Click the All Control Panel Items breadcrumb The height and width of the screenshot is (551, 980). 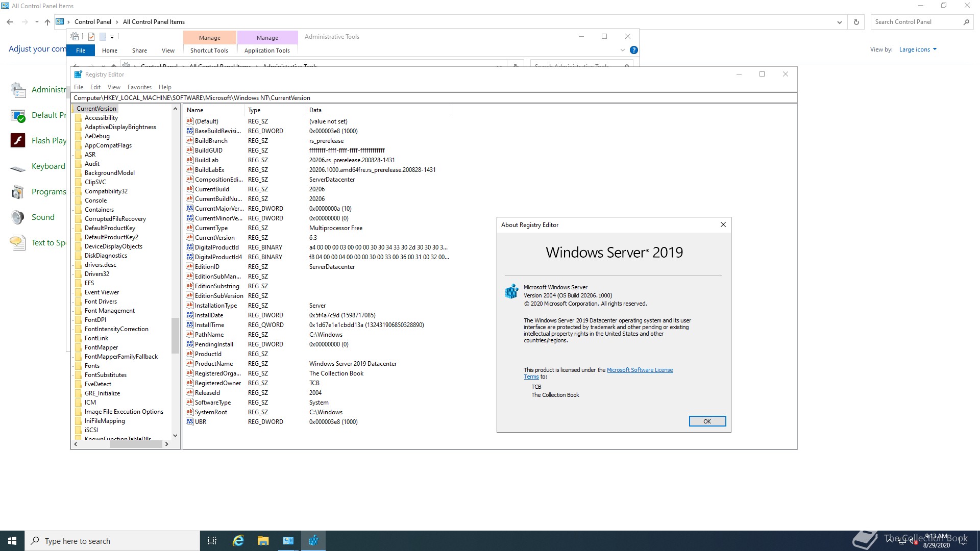154,22
